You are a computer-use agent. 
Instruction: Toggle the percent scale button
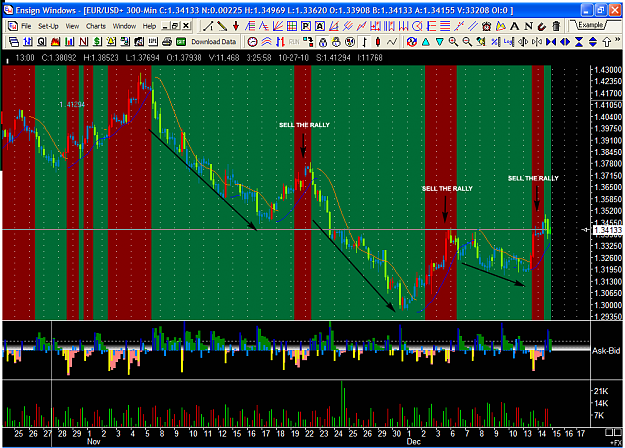click(x=495, y=42)
